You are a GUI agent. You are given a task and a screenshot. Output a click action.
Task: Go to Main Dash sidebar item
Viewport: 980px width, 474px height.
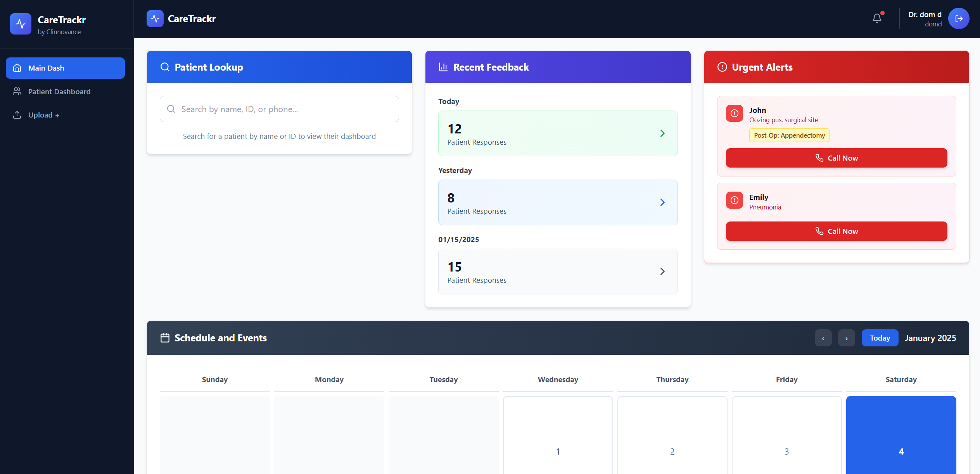[65, 68]
